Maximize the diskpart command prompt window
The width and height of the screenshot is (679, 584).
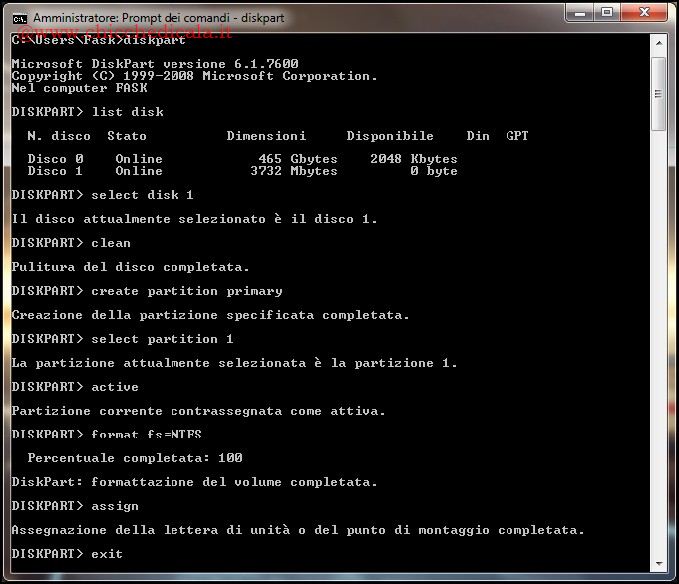[607, 12]
